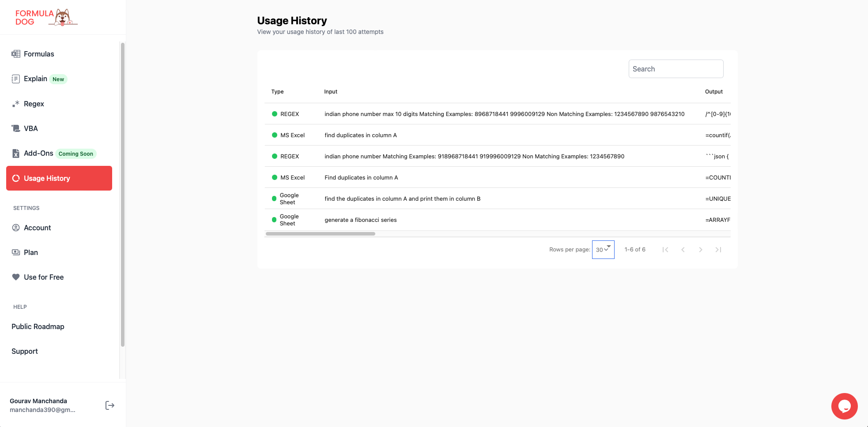
Task: Click 'MS Excel' type in '=countif(' row
Action: 293,135
